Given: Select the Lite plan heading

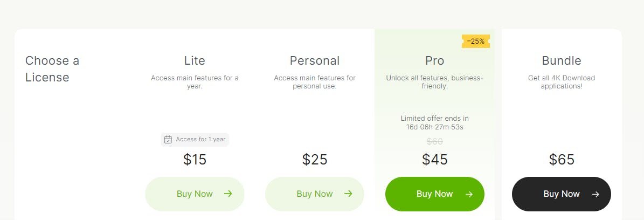Looking at the screenshot, I should point(195,60).
